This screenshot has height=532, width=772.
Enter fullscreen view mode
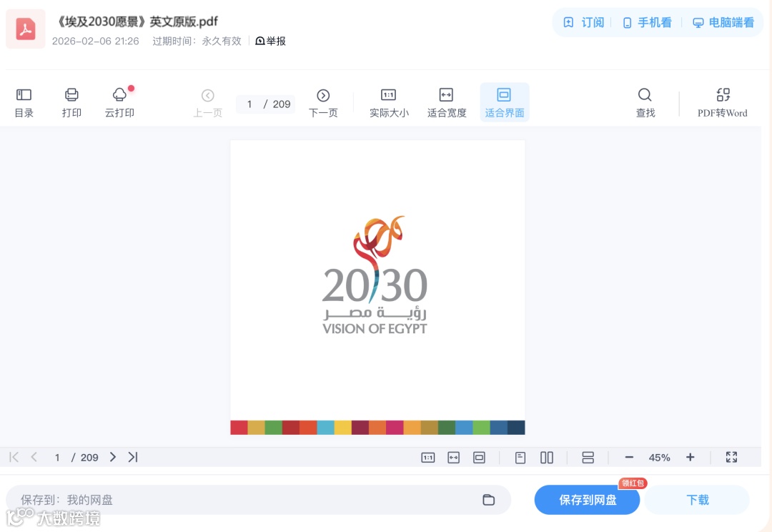point(732,457)
